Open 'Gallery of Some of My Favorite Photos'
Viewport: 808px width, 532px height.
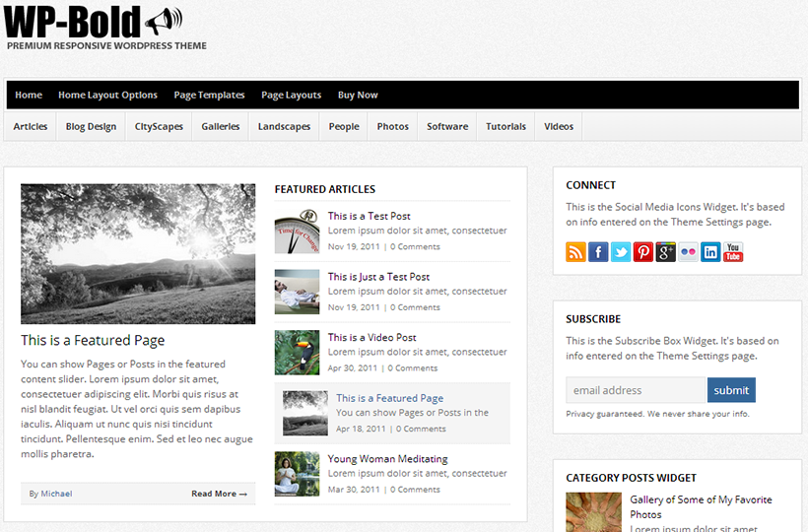point(701,506)
